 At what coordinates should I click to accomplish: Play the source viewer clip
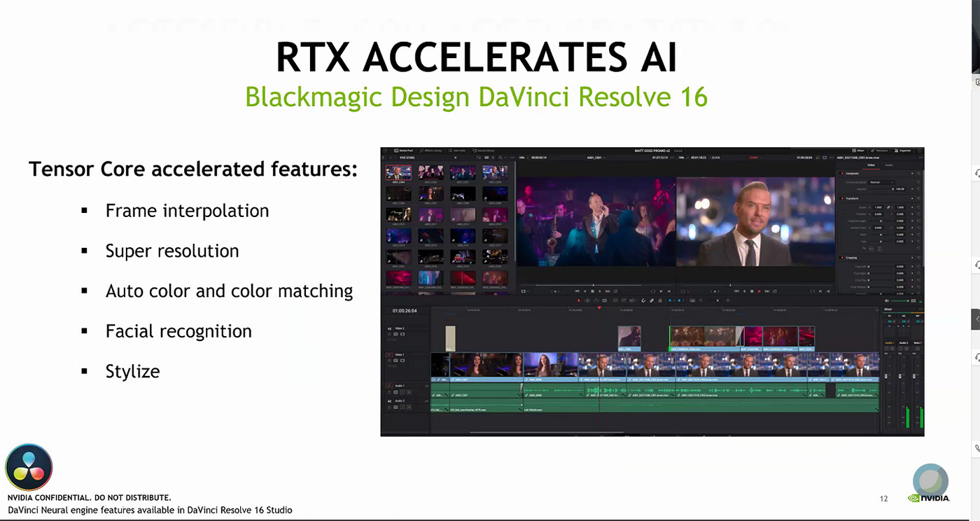point(600,291)
